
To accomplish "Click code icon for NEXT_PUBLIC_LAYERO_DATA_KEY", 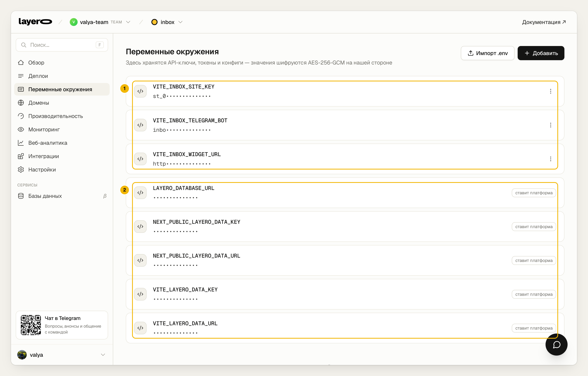I will tap(140, 227).
